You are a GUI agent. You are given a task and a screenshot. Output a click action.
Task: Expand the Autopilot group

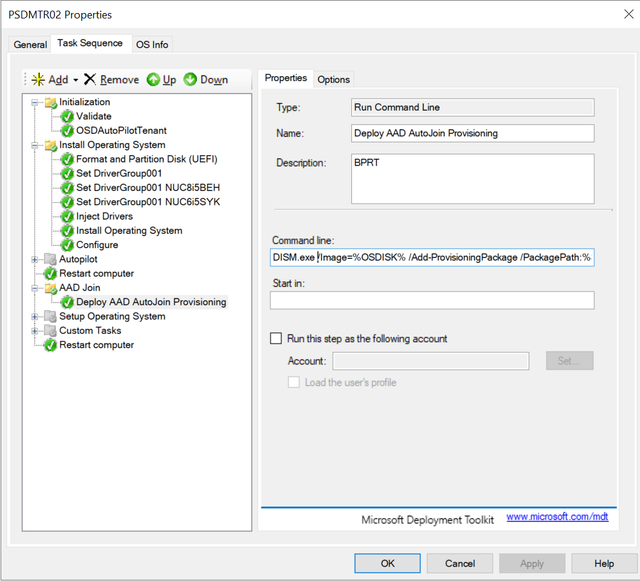pos(35,259)
